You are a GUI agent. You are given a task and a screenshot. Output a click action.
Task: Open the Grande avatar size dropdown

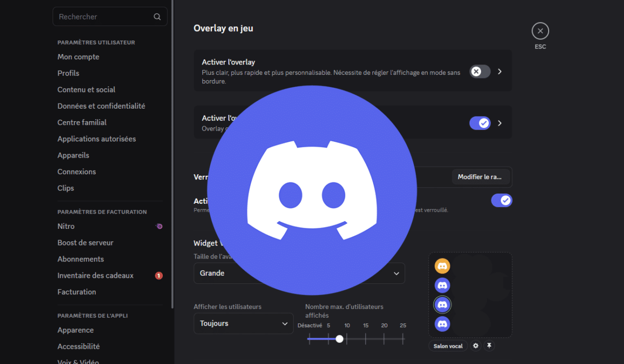point(299,273)
